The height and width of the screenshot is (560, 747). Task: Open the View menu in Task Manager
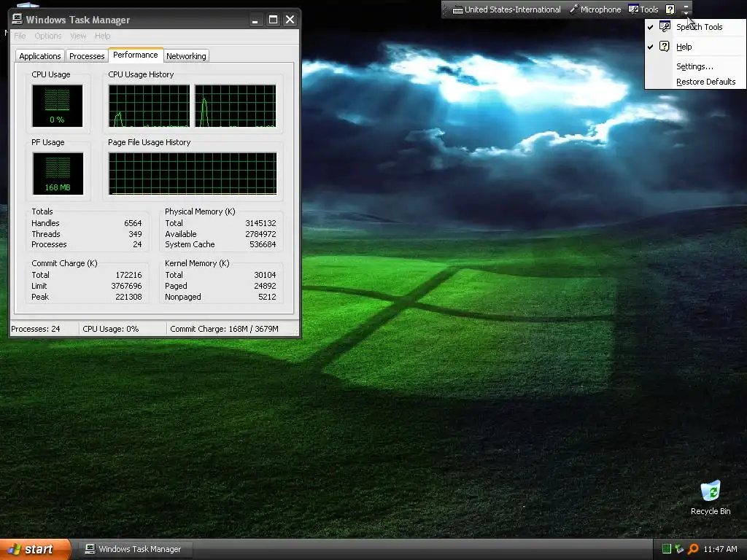point(78,36)
